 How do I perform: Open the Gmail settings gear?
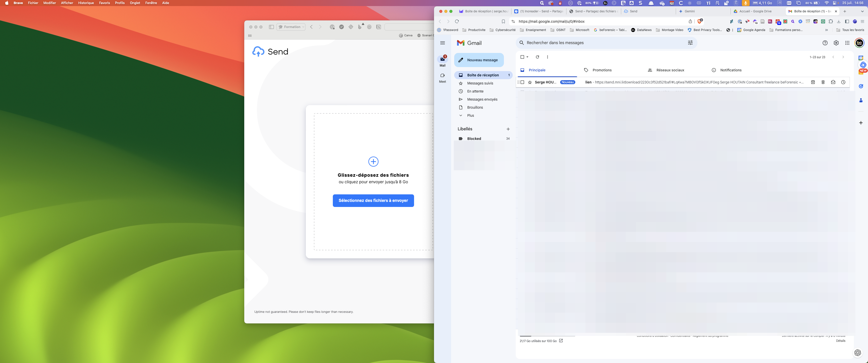pyautogui.click(x=836, y=43)
